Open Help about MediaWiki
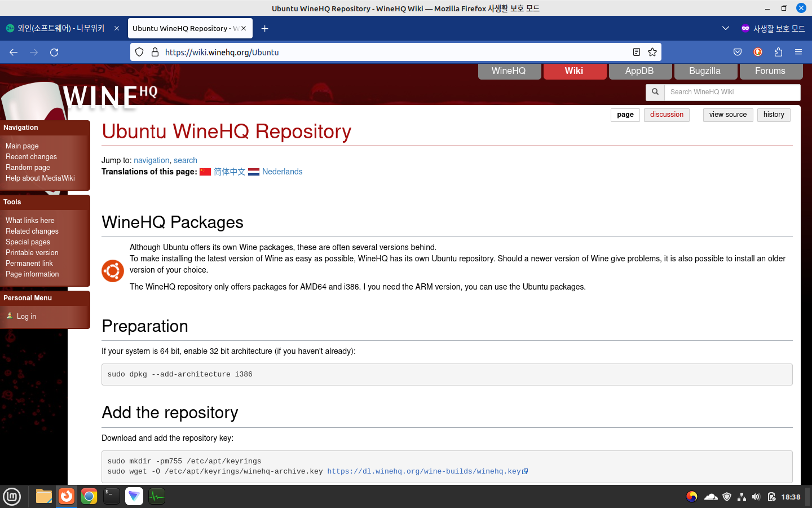 coord(40,178)
